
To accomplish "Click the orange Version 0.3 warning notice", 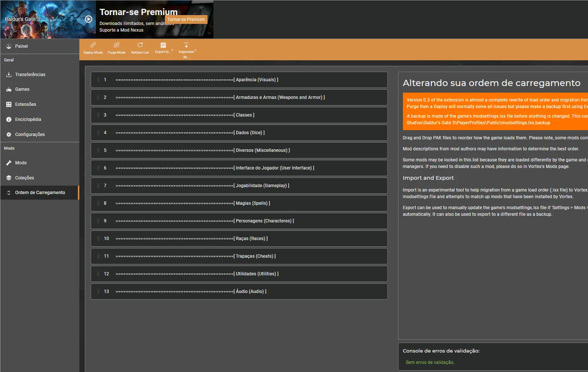I will (x=495, y=111).
